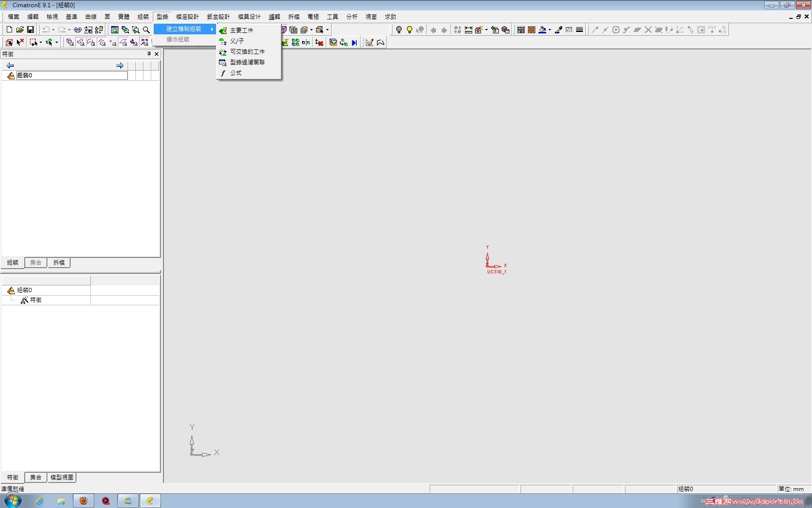Click the colored table sets icon
The image size is (812, 508).
(521, 30)
